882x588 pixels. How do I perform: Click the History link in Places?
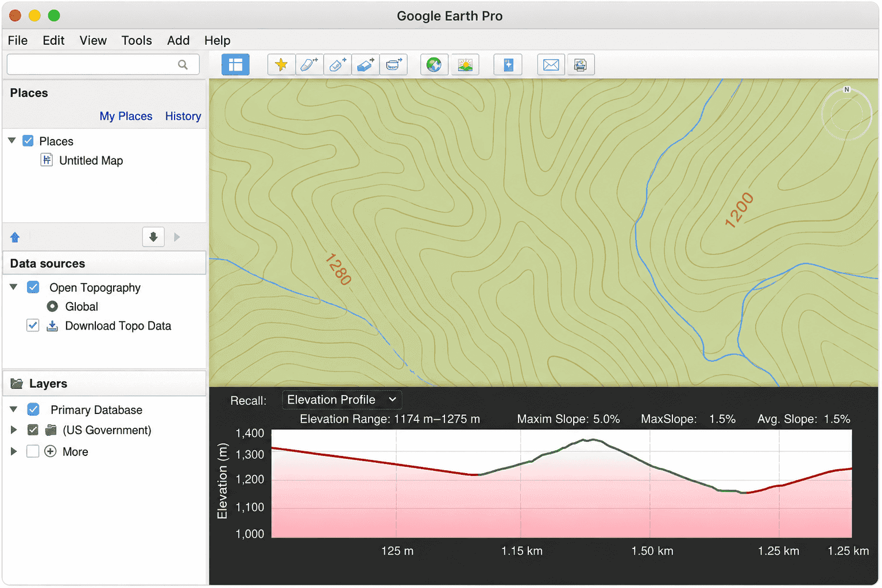point(183,116)
